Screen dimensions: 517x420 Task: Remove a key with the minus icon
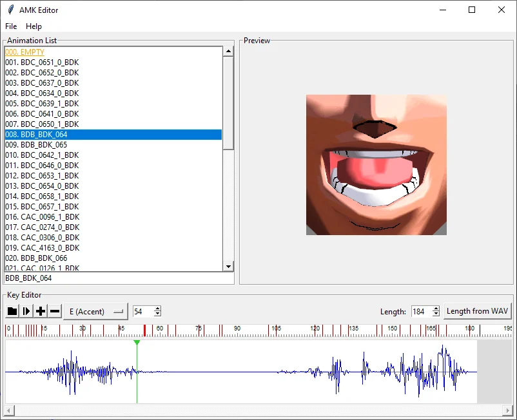click(x=55, y=311)
